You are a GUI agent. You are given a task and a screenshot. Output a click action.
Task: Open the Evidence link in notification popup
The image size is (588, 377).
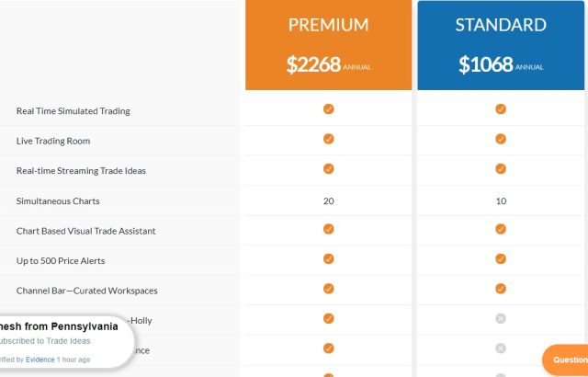40,360
